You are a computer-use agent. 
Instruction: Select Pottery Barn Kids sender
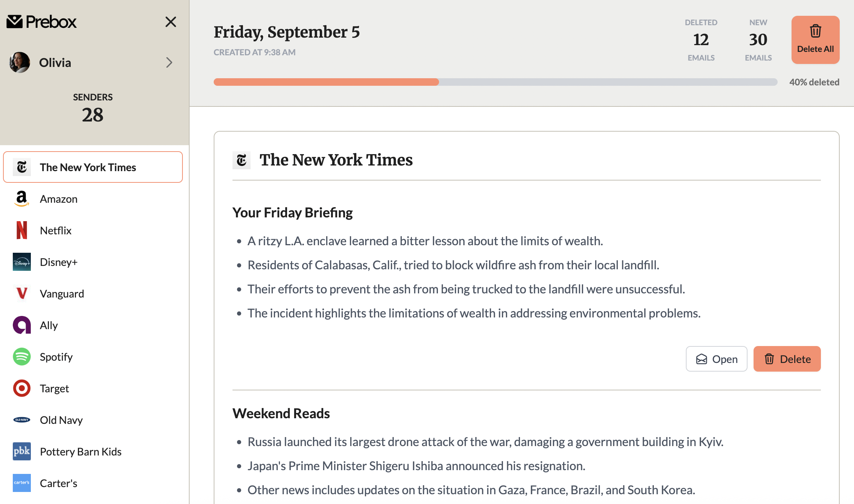81,451
